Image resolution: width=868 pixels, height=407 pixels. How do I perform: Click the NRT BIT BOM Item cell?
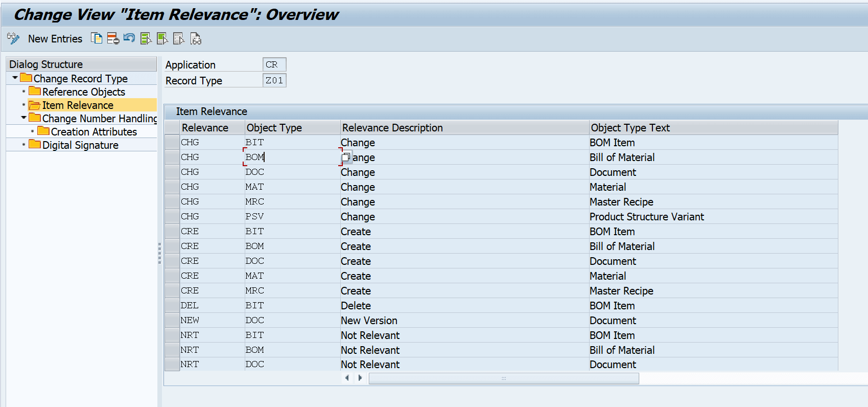point(713,335)
